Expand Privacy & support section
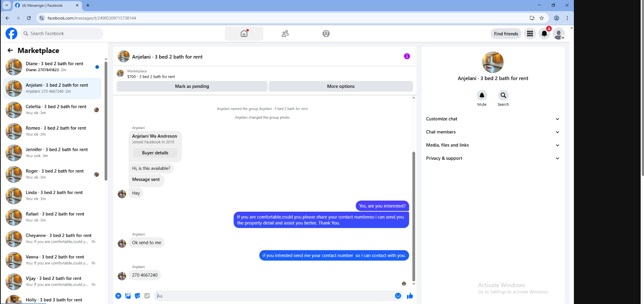This screenshot has width=644, height=304. point(493,158)
